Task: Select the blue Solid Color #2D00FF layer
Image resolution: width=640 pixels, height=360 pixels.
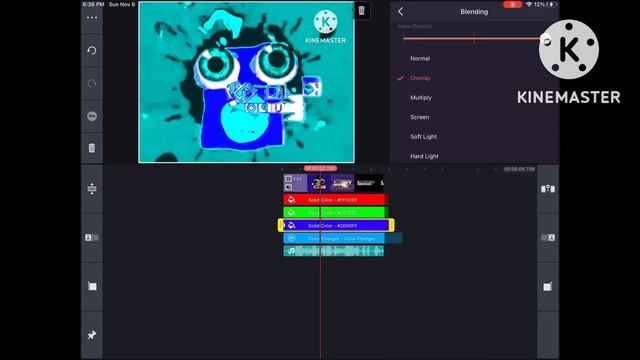Action: (336, 225)
